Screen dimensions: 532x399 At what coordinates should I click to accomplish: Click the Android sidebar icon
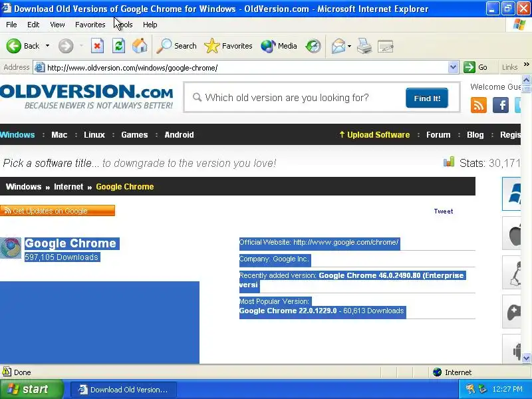pyautogui.click(x=512, y=350)
